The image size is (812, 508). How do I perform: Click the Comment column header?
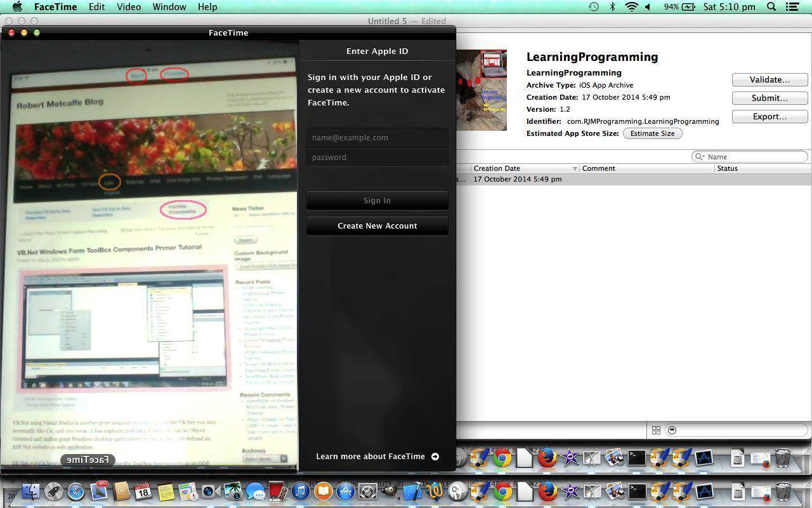(x=647, y=168)
